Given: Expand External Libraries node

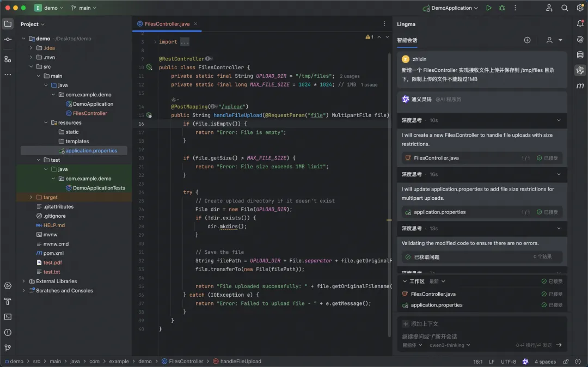Looking at the screenshot, I should point(23,281).
